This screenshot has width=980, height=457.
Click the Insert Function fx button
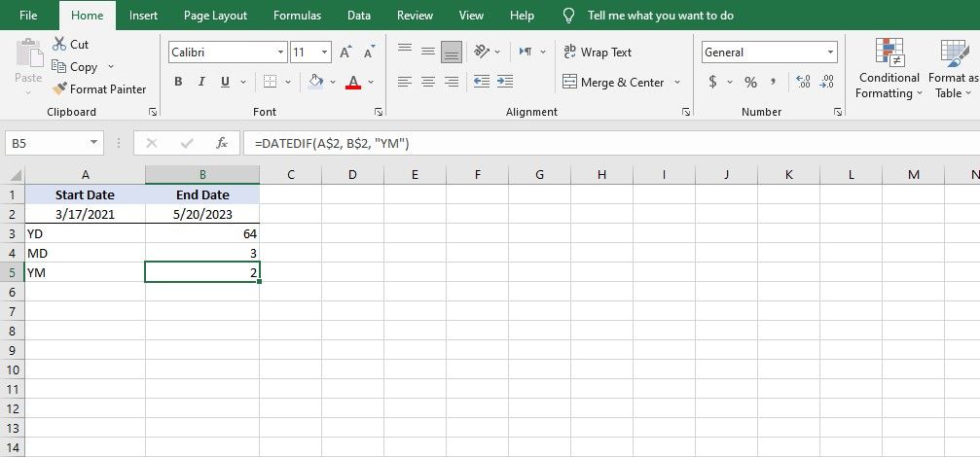tap(221, 144)
